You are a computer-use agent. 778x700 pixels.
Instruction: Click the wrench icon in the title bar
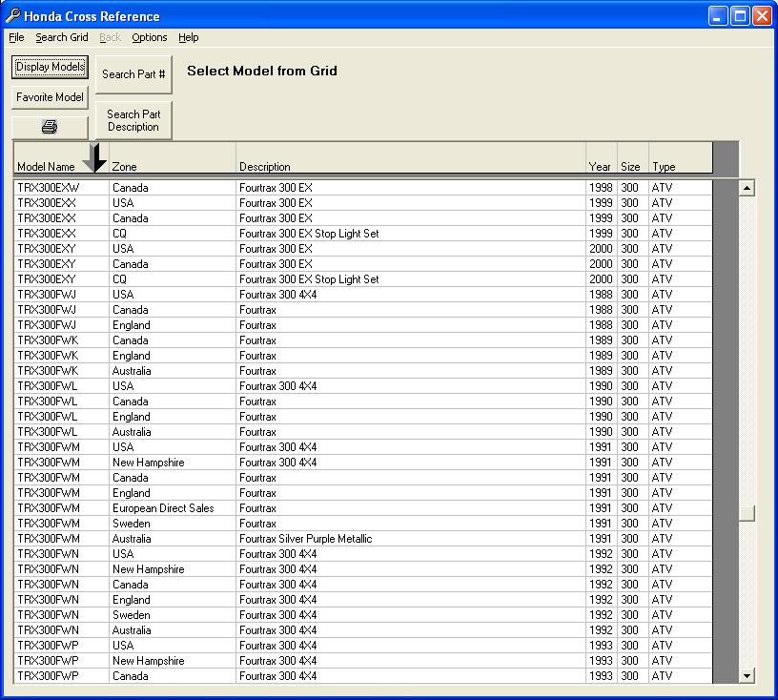(x=12, y=16)
